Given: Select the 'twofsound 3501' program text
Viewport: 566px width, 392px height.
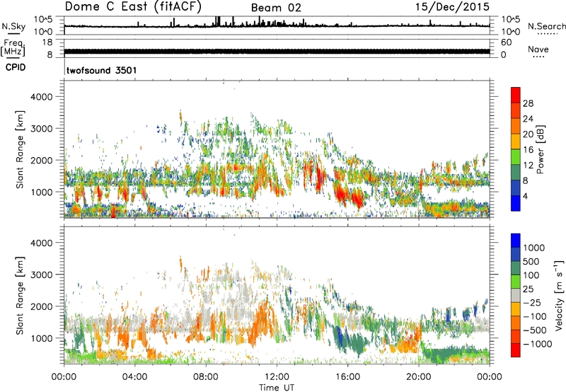Looking at the screenshot, I should (102, 70).
